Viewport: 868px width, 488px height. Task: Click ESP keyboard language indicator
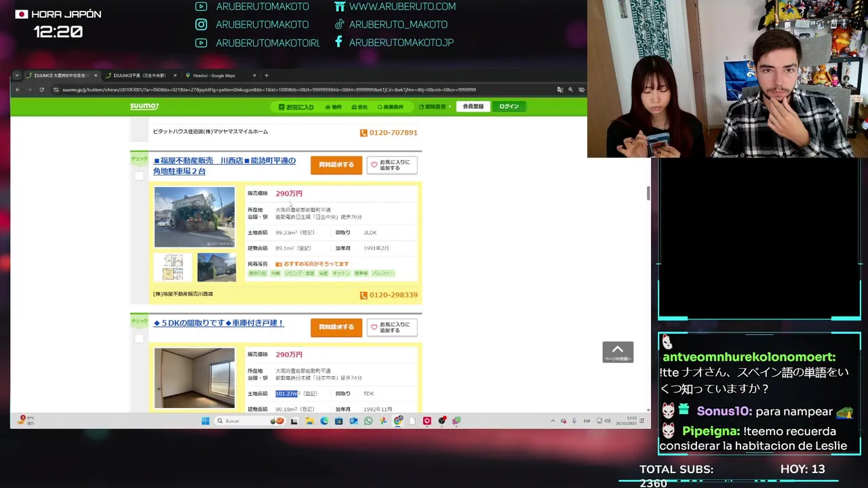(587, 421)
